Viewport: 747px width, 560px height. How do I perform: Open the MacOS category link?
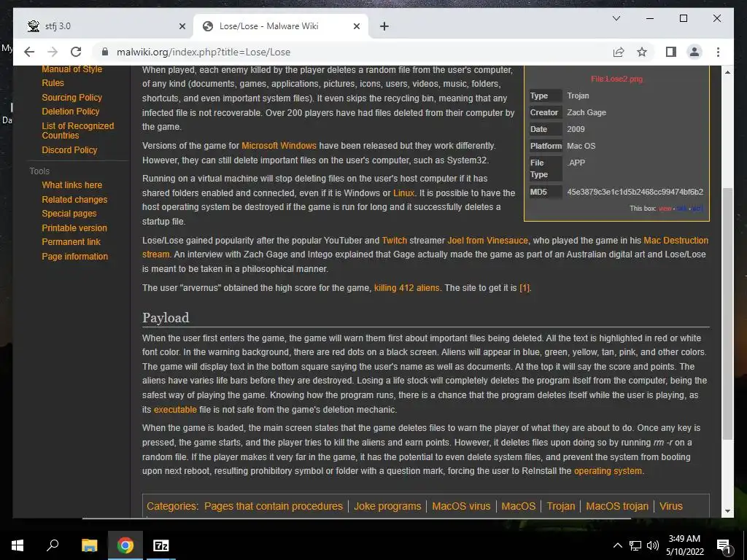519,506
